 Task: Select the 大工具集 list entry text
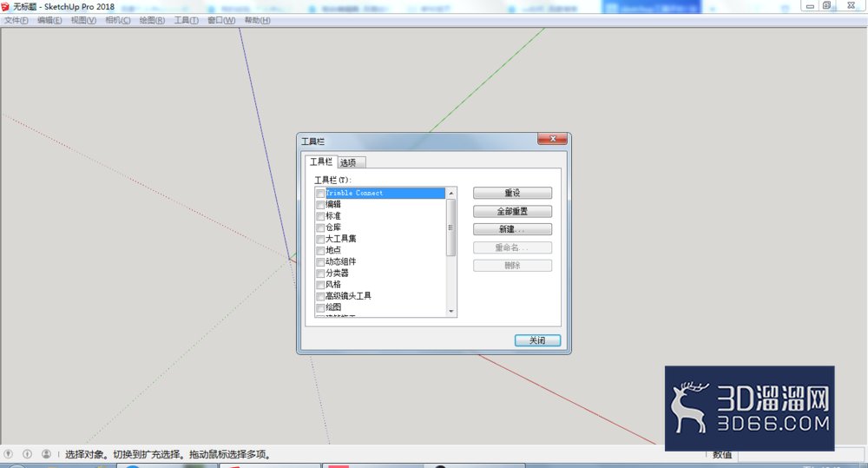click(341, 239)
